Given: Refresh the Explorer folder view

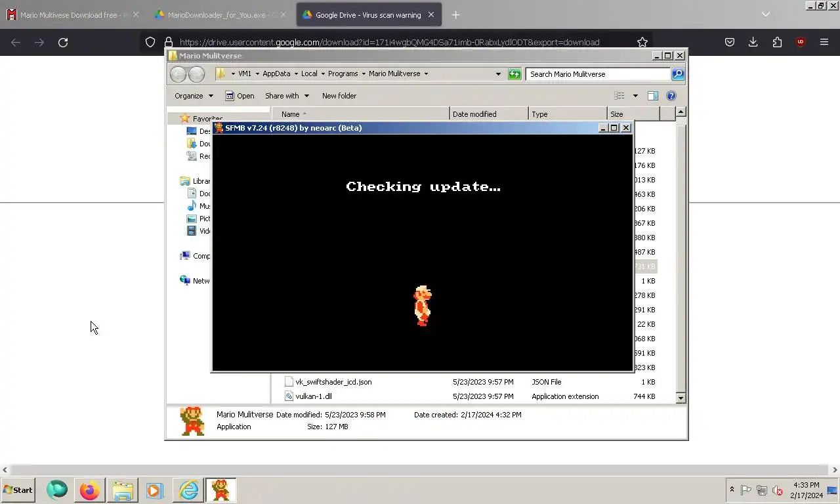Looking at the screenshot, I should (514, 74).
